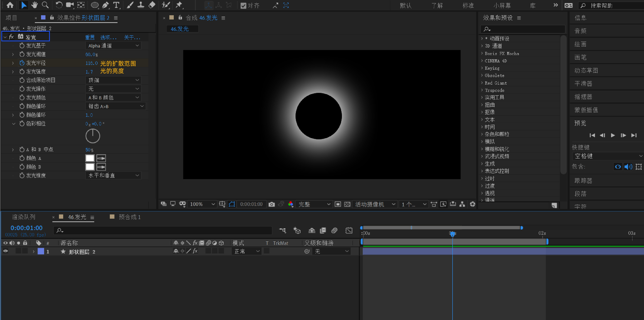Open the 发光基于 Alpha 通道 dropdown
Screen dimensions: 644x320
(x=113, y=46)
